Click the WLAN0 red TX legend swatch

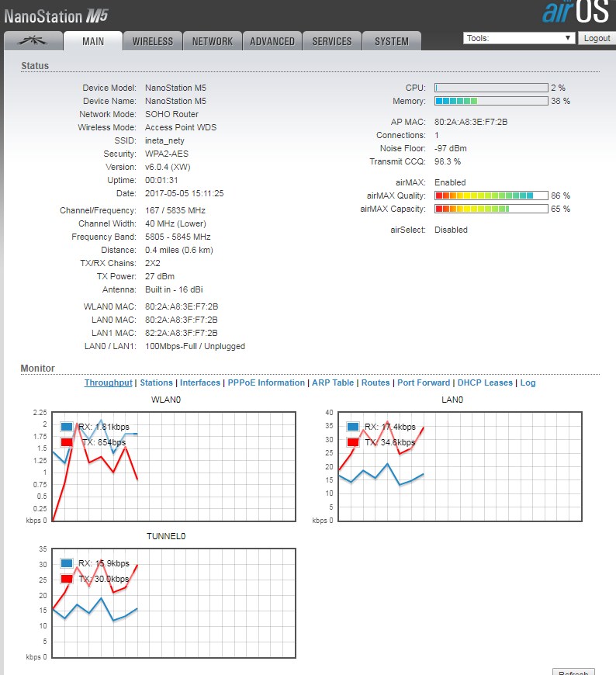pos(67,442)
